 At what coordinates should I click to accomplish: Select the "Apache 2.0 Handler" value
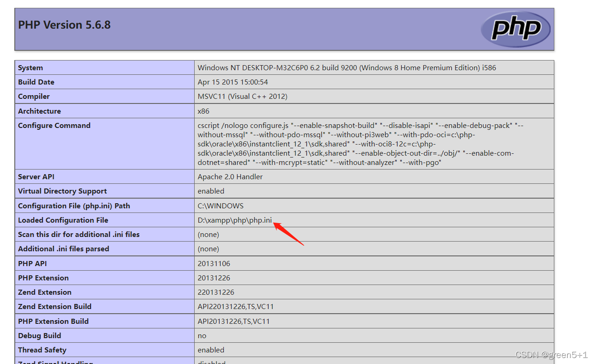click(x=230, y=177)
